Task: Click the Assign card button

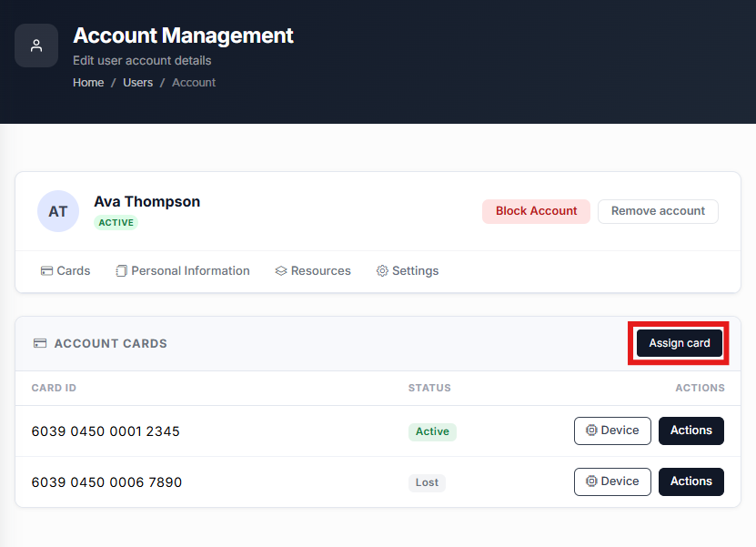Action: tap(680, 343)
